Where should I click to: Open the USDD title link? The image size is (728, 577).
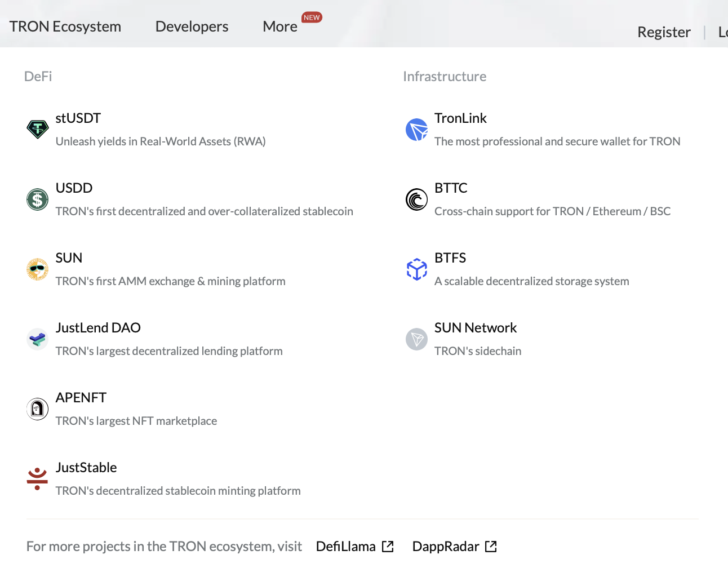pyautogui.click(x=74, y=188)
